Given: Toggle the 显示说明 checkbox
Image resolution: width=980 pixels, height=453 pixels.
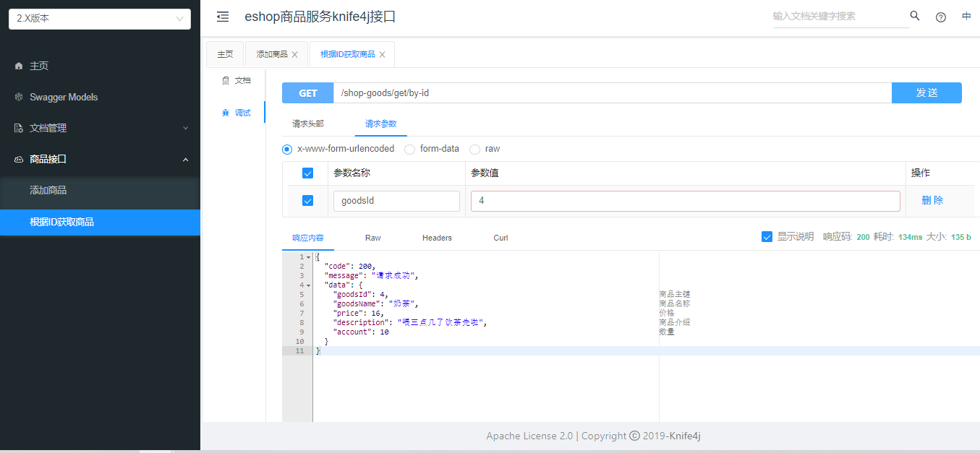Looking at the screenshot, I should [x=767, y=236].
